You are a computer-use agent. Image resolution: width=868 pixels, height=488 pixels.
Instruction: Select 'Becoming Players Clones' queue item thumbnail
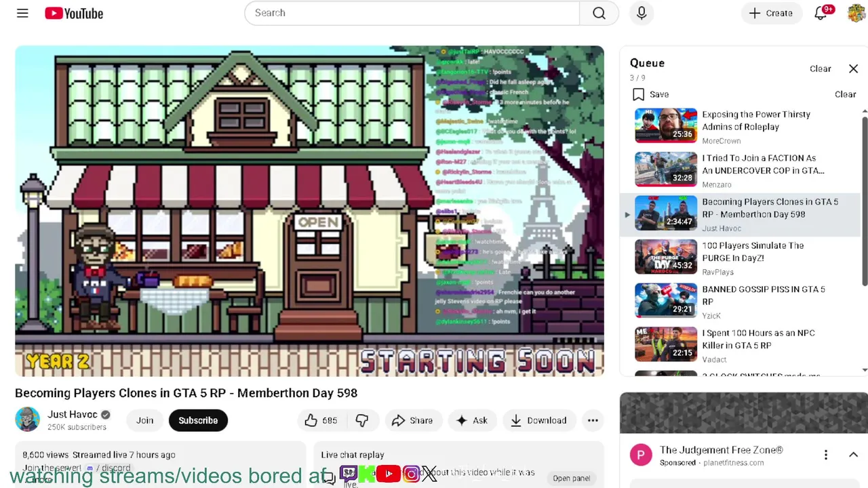click(x=665, y=213)
